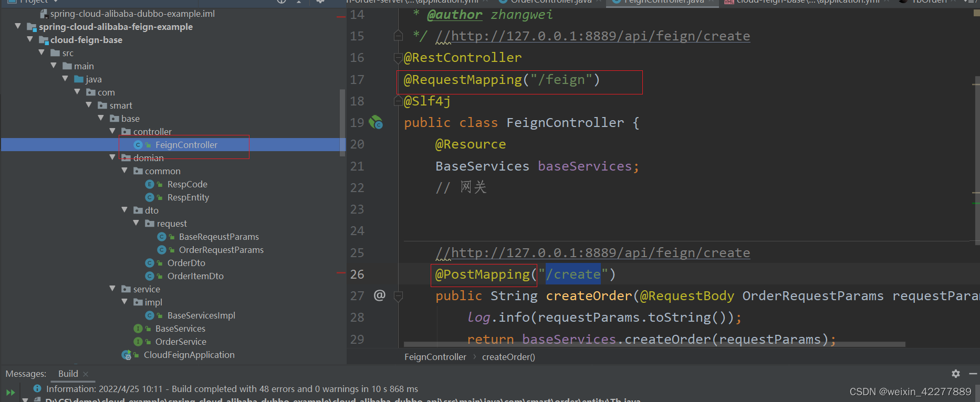Image resolution: width=980 pixels, height=402 pixels.
Task: Click the Spring bean gutter icon on line 19
Action: 376,123
